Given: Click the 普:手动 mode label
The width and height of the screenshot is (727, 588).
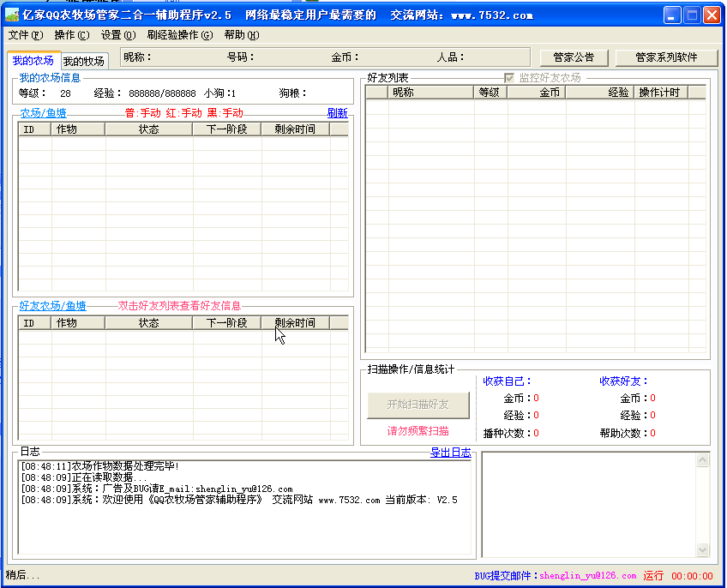Looking at the screenshot, I should click(x=143, y=113).
